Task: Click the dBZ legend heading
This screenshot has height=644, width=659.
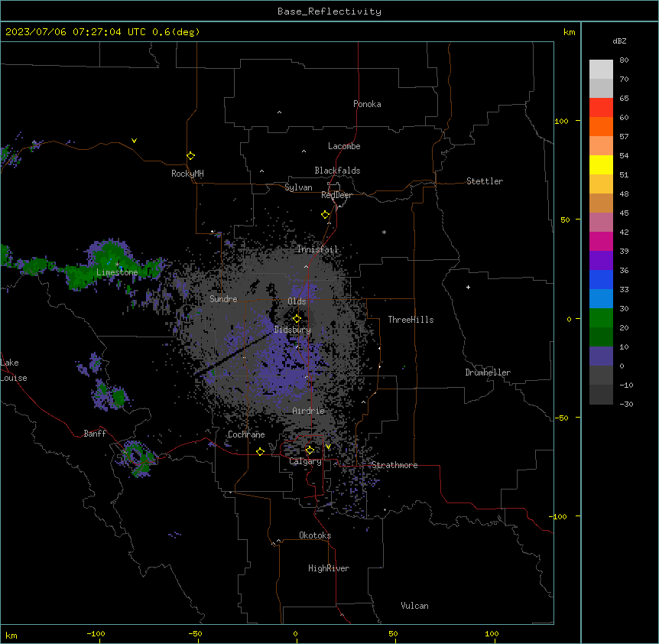Action: point(619,41)
